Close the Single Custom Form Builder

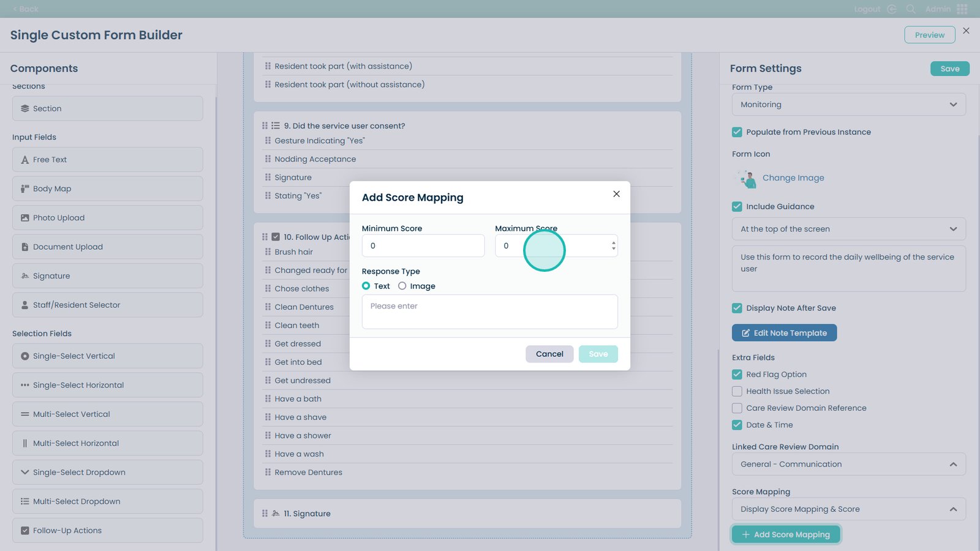966,31
